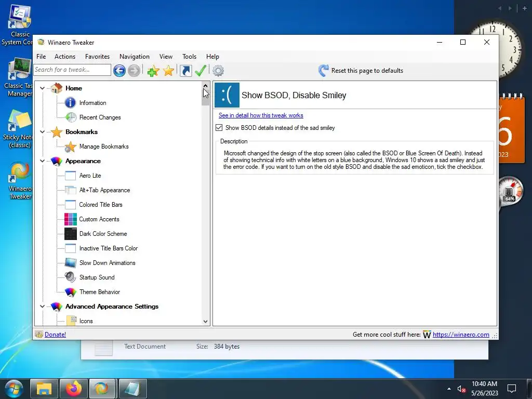Click the Theme Behavior fan icon
Viewport: 532px width, 399px height.
click(71, 292)
